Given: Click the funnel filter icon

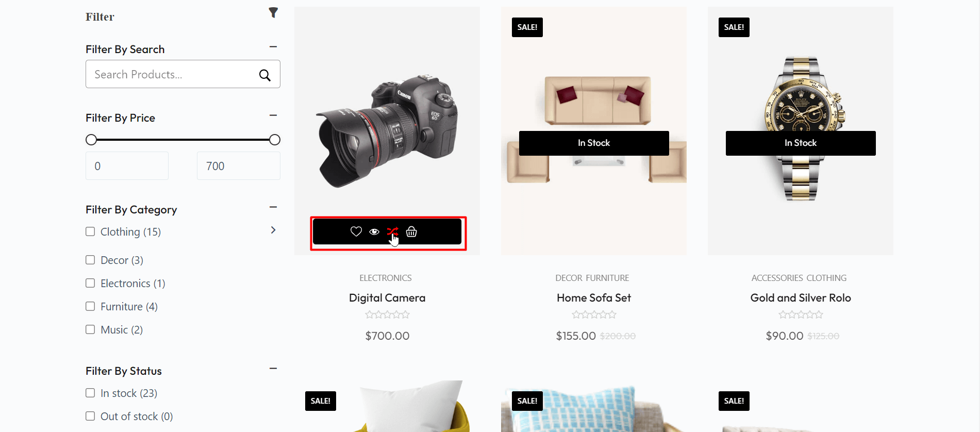Looking at the screenshot, I should pos(273,13).
